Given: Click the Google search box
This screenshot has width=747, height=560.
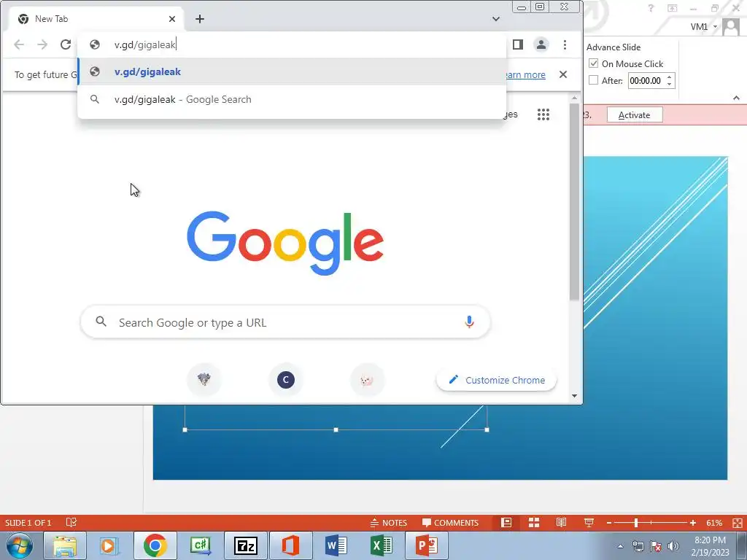Looking at the screenshot, I should click(285, 322).
